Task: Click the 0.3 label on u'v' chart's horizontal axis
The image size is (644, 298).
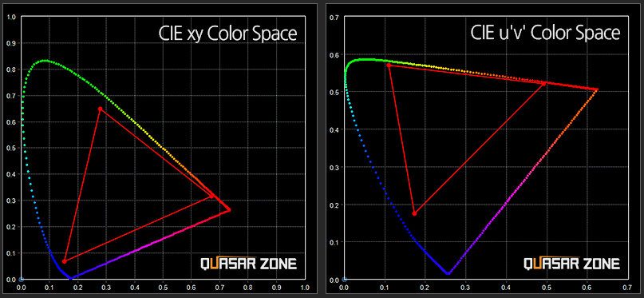Action: click(x=465, y=286)
